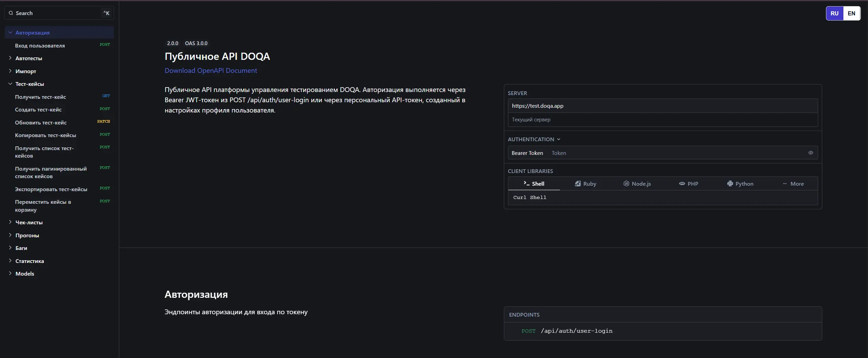Click the Ruby gem icon

(x=578, y=184)
